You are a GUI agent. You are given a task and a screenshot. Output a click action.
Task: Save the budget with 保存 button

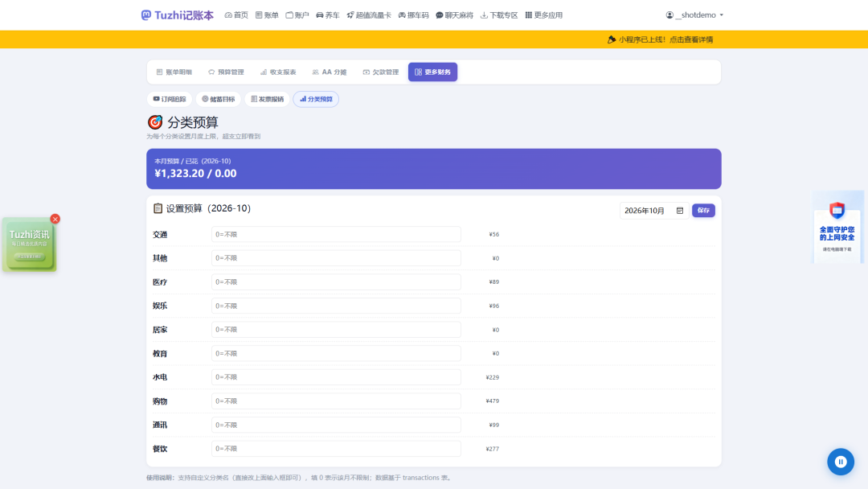click(x=703, y=211)
